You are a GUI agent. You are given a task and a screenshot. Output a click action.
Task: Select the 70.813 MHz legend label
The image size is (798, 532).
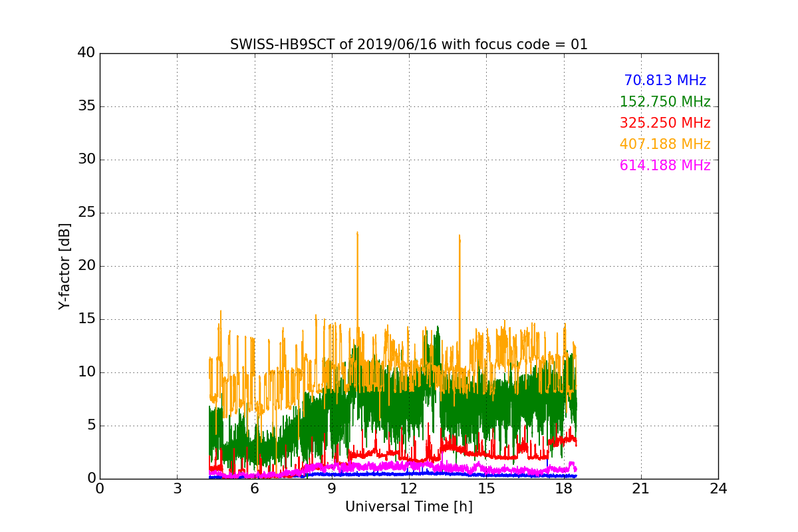pyautogui.click(x=665, y=80)
